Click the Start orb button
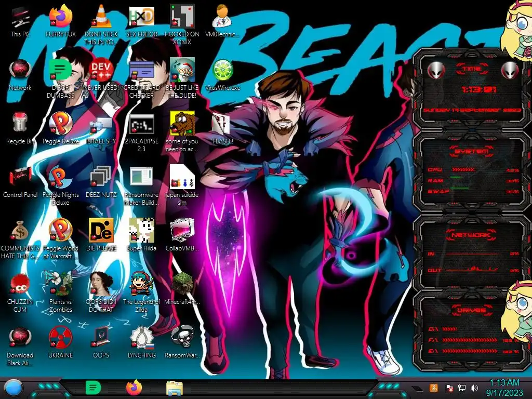Viewport: 532px width, 399px height. point(13,388)
